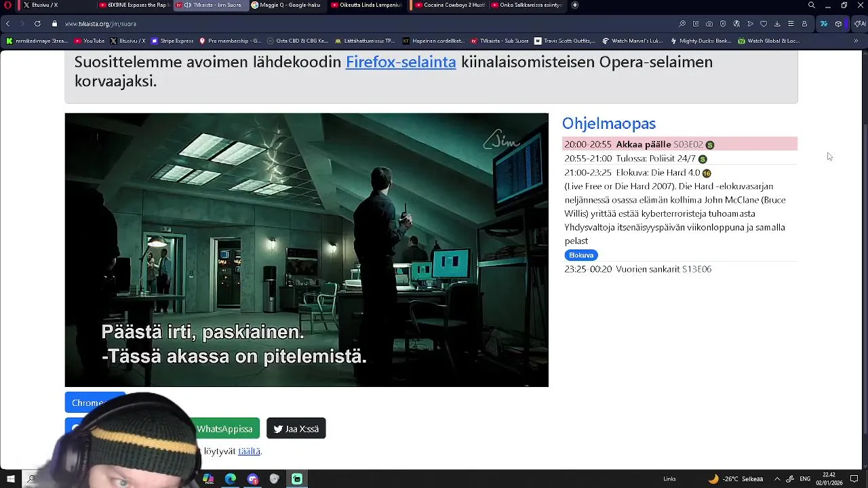Open the Travis Scott Outfits bookmark
868x488 pixels.
(x=564, y=41)
